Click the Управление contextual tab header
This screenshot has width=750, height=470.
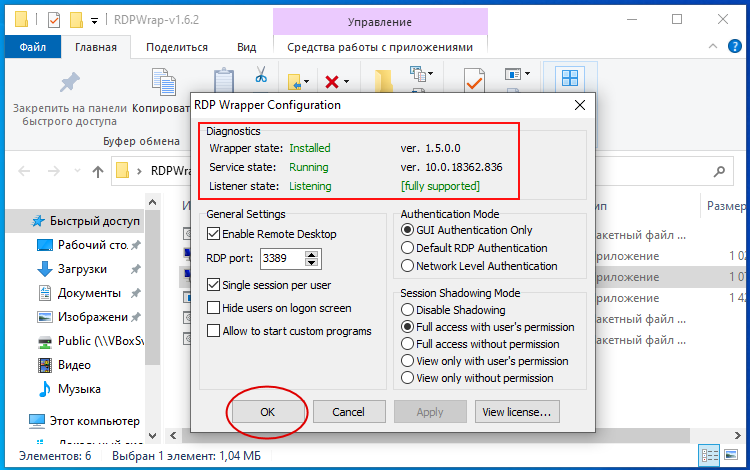pyautogui.click(x=380, y=22)
